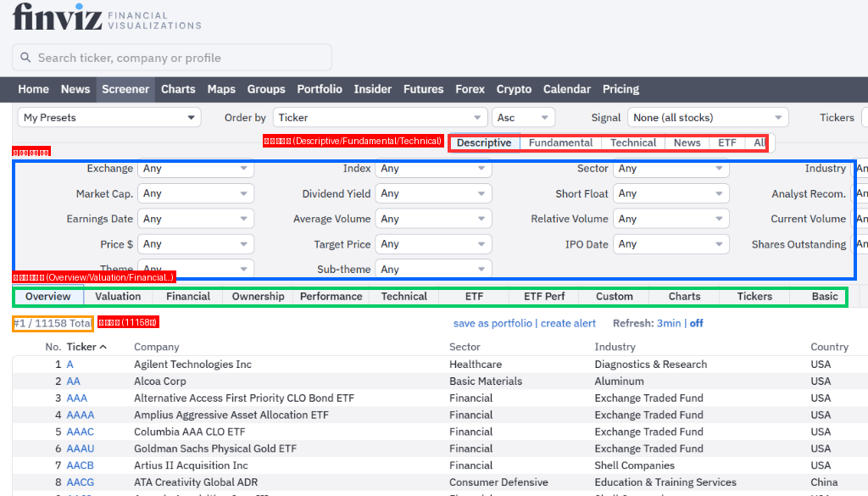Open Pricing page
Viewport: 868px width, 496px height.
(620, 89)
